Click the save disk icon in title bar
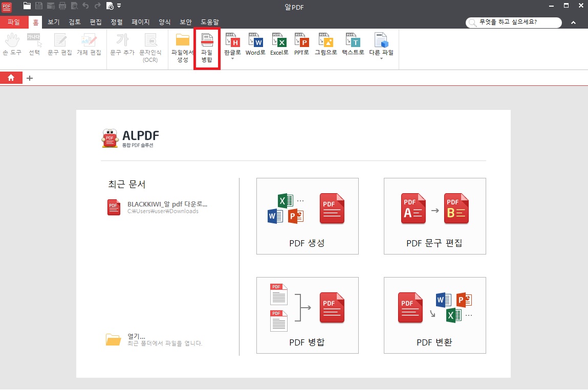Image resolution: width=588 pixels, height=391 pixels. point(39,6)
